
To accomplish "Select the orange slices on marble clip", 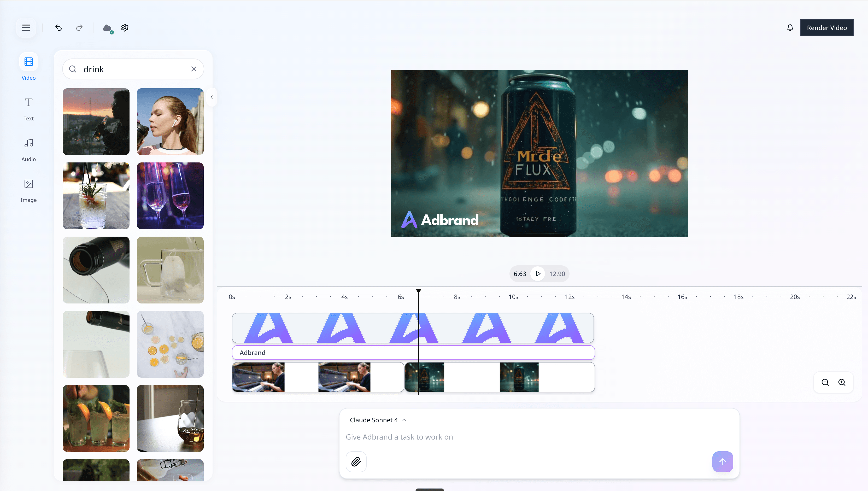I will pos(170,344).
